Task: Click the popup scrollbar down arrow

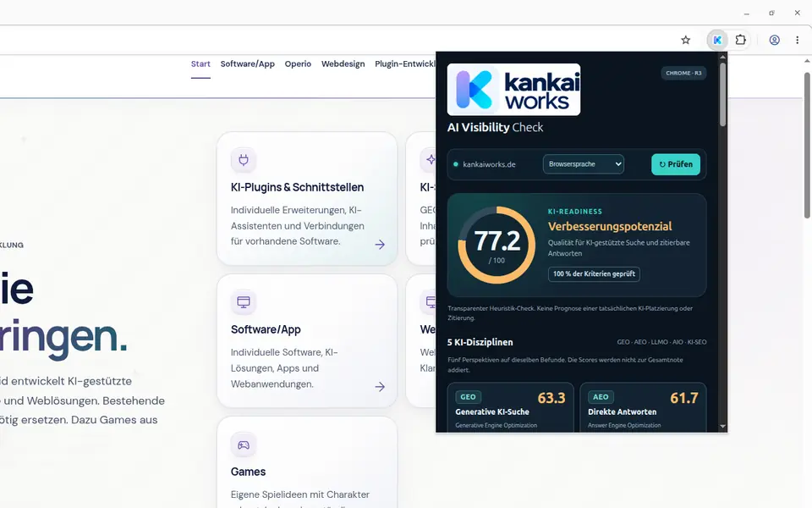Action: tap(722, 427)
